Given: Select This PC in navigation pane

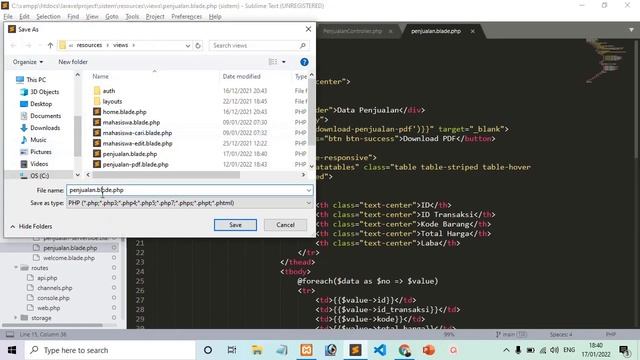Looking at the screenshot, I should coord(36,80).
